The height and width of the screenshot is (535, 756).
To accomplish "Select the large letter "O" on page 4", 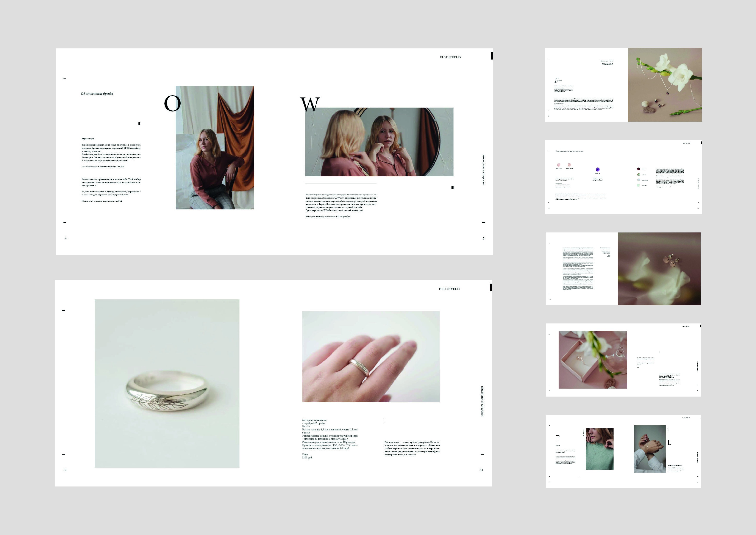I will [x=173, y=104].
